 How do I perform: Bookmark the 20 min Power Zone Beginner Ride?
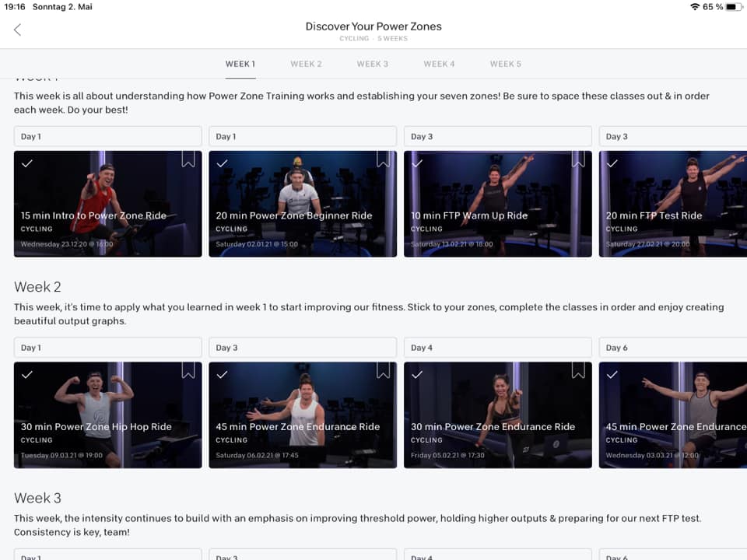383,159
